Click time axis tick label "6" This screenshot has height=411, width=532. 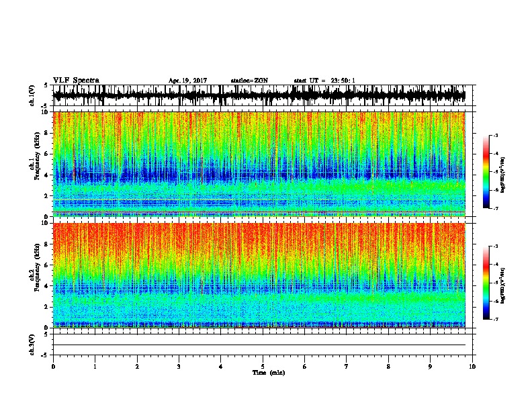304,367
